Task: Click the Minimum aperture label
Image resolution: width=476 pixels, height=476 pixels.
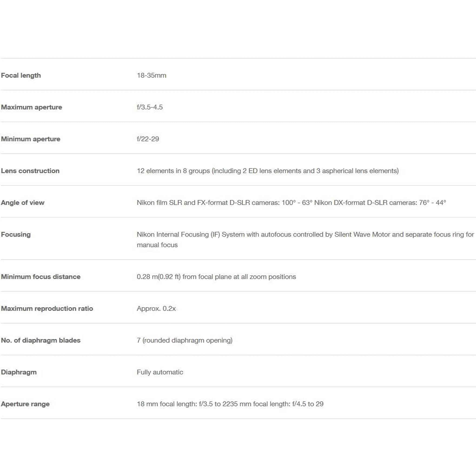Action: tap(30, 139)
